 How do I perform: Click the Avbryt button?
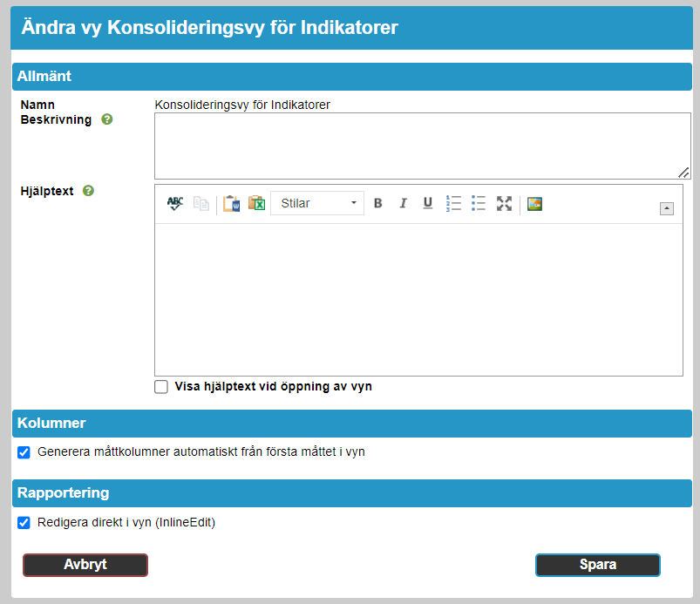point(85,565)
